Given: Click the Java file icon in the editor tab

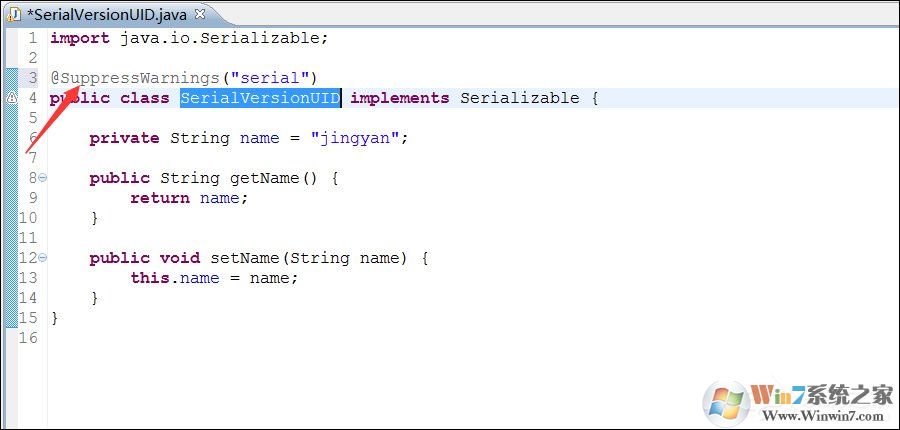Looking at the screenshot, I should coord(14,14).
